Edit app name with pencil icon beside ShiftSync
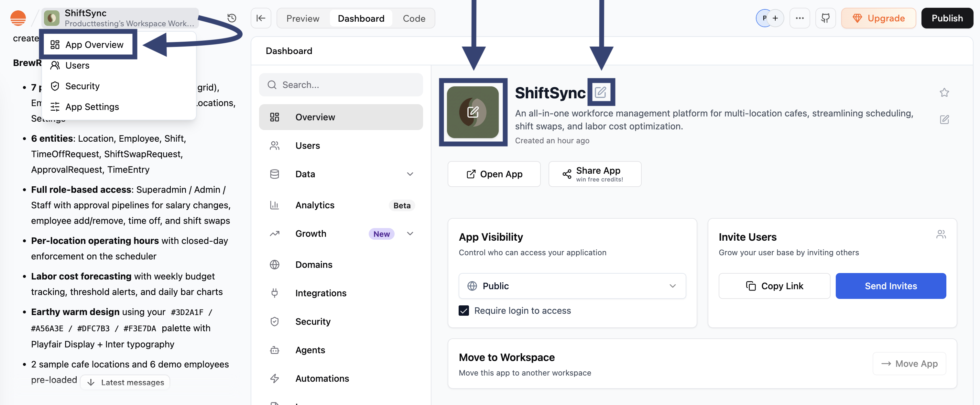The image size is (980, 405). (x=601, y=92)
